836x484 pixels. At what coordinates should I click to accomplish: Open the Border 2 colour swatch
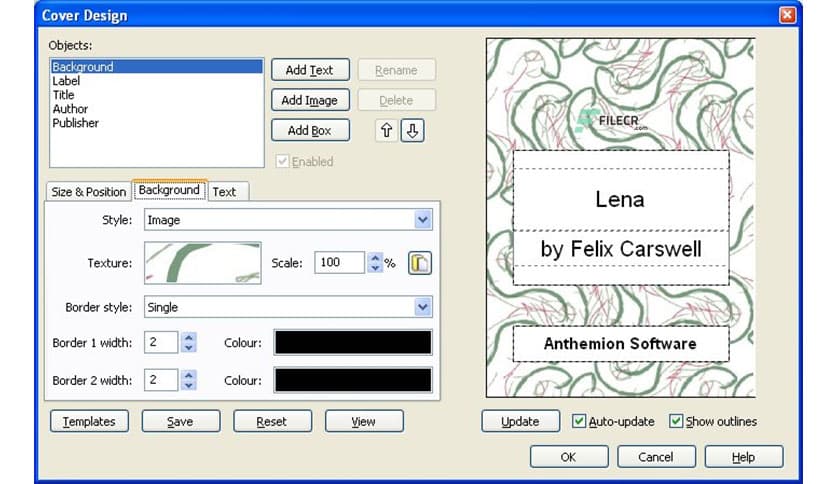353,380
